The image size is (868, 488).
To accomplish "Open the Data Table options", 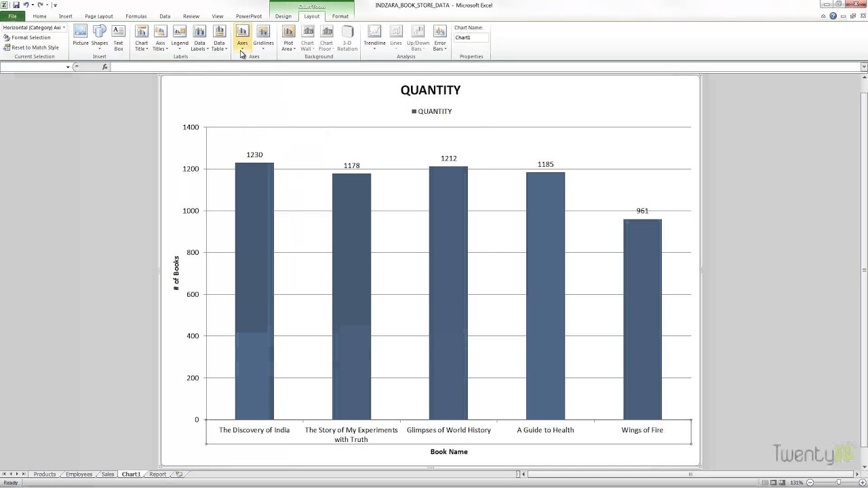I will (219, 38).
